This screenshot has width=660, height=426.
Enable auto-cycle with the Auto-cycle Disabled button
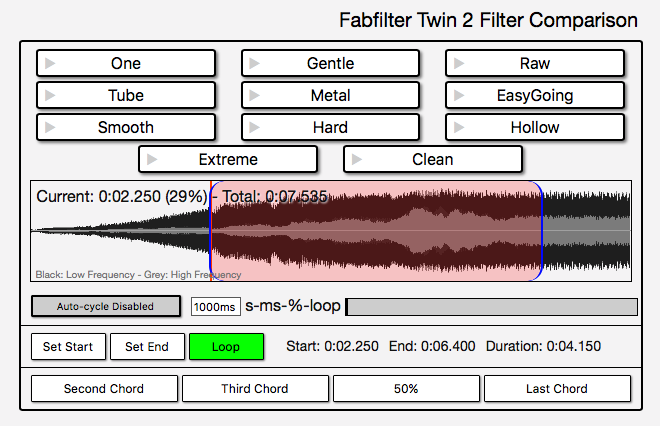coord(105,307)
